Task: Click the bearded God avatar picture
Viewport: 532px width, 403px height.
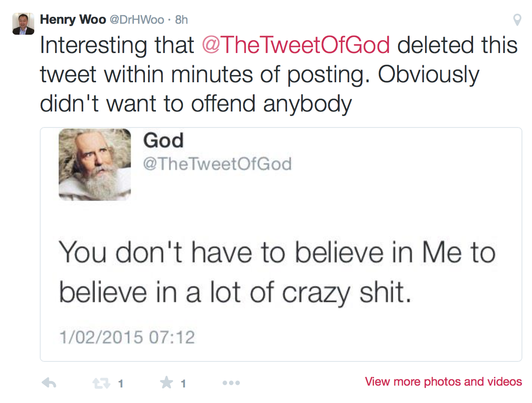Action: [95, 164]
